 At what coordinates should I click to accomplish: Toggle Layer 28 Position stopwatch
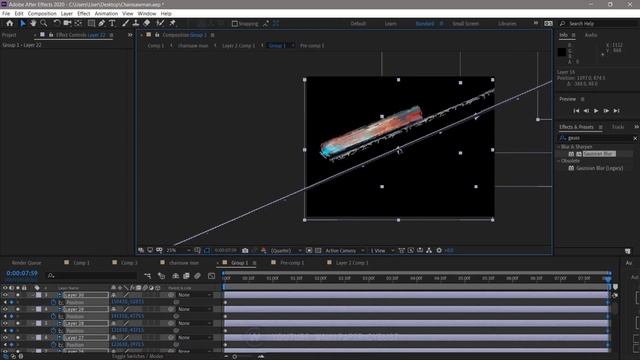(x=53, y=331)
